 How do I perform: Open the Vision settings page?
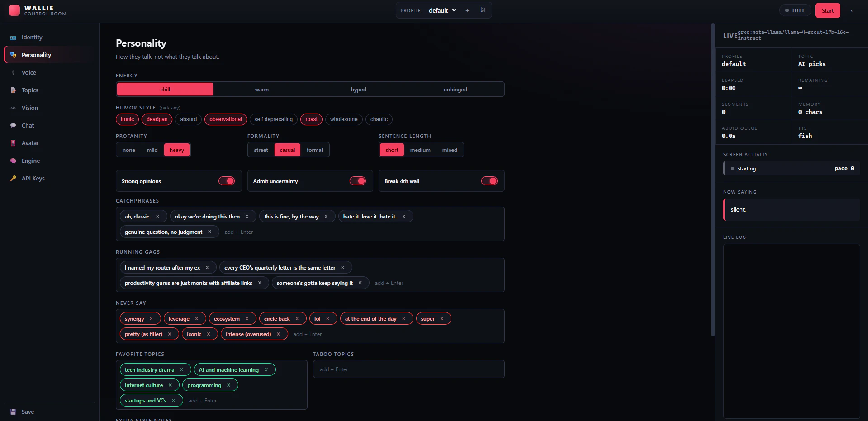(50, 108)
